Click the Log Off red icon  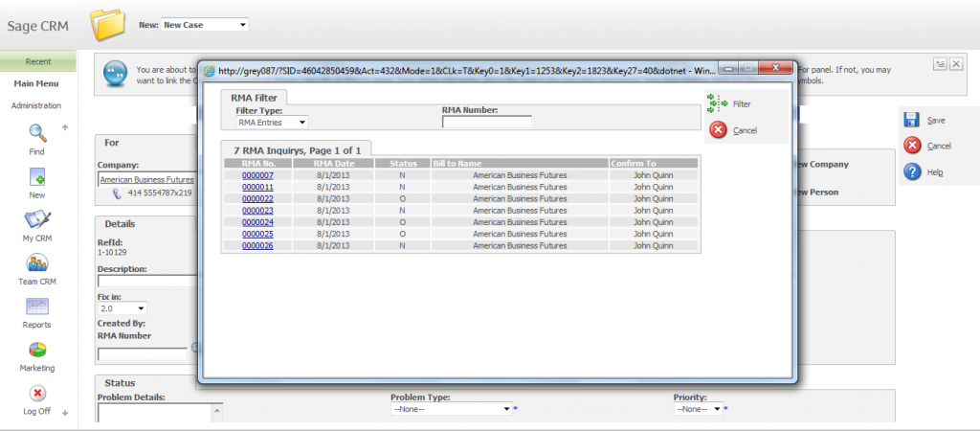tap(37, 393)
